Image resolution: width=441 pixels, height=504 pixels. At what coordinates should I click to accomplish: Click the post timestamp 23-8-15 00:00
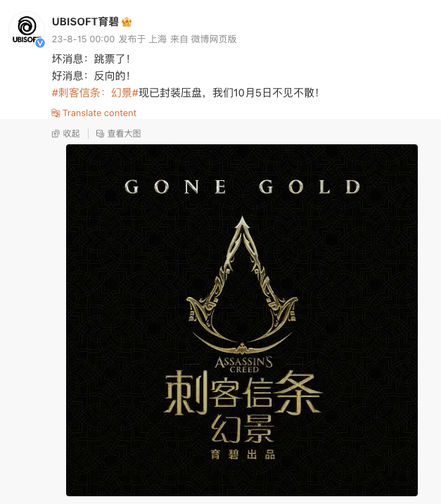[x=83, y=39]
